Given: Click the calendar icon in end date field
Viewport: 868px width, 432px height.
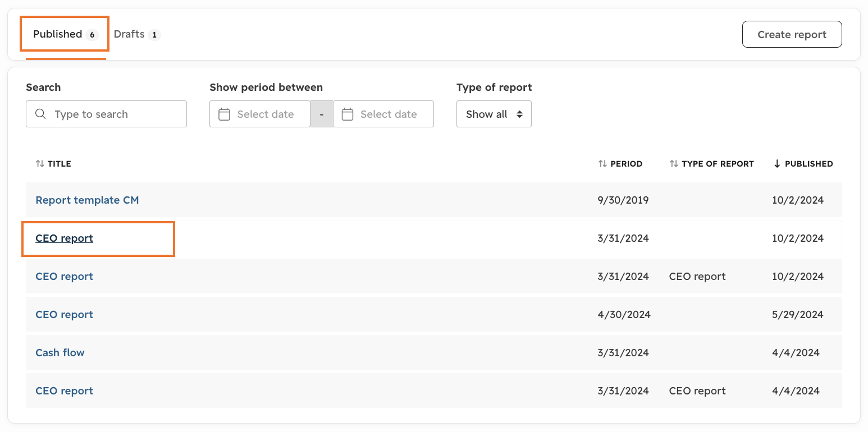Looking at the screenshot, I should (x=348, y=114).
